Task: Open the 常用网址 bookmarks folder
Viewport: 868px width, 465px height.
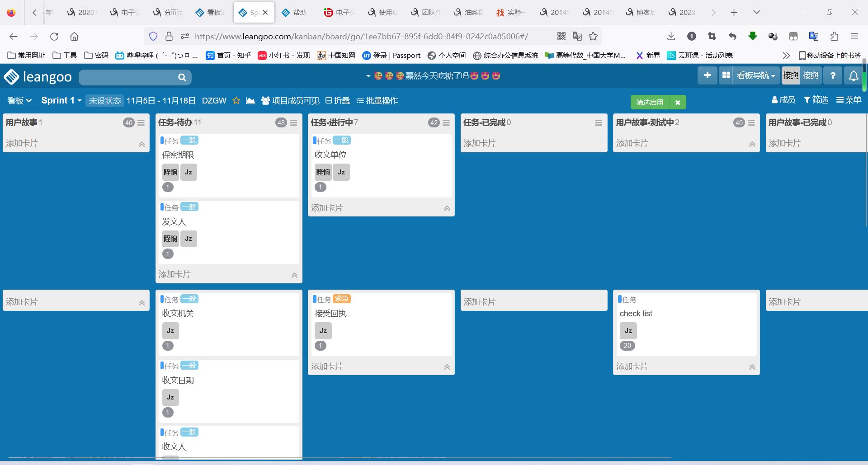Action: (x=26, y=56)
